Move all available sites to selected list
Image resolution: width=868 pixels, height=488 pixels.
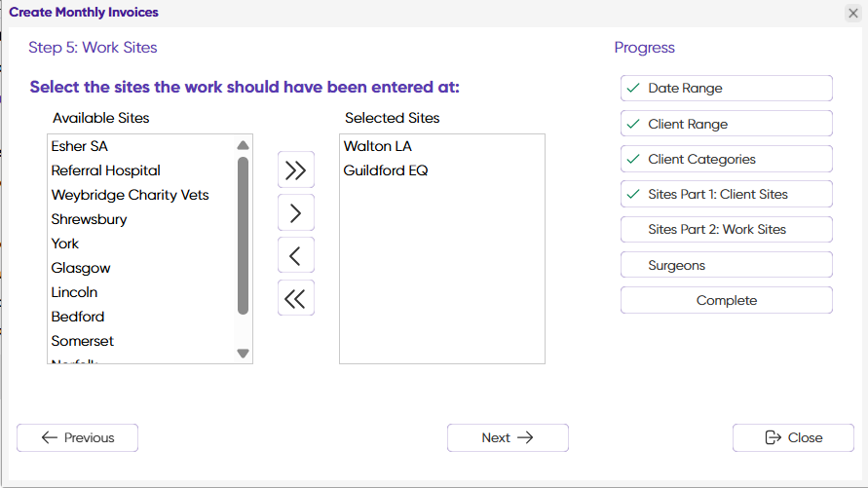pyautogui.click(x=296, y=169)
